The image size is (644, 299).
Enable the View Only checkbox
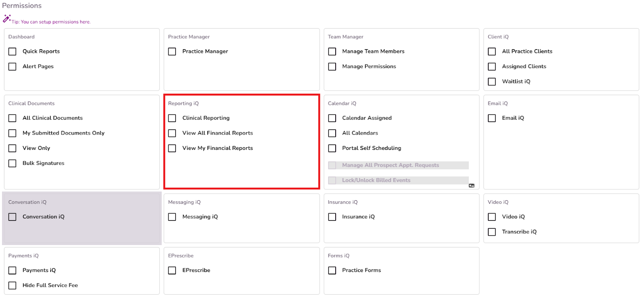pyautogui.click(x=12, y=148)
